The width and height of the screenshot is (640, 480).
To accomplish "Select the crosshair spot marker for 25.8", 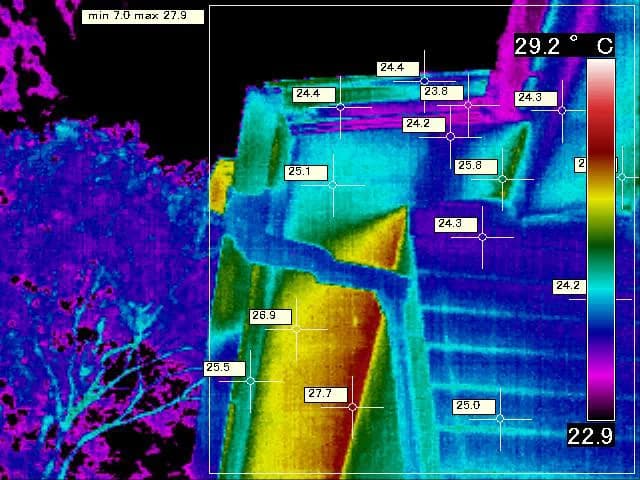I will click(502, 179).
